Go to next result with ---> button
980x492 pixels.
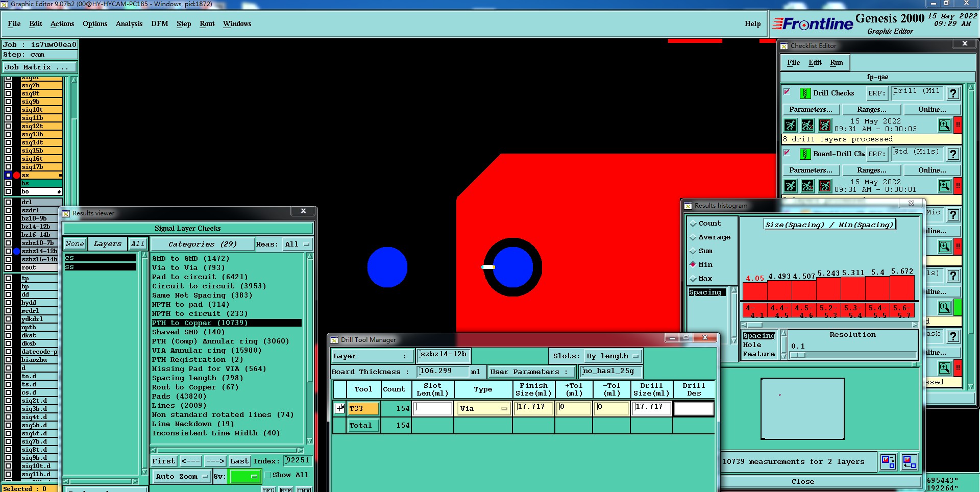(x=215, y=461)
